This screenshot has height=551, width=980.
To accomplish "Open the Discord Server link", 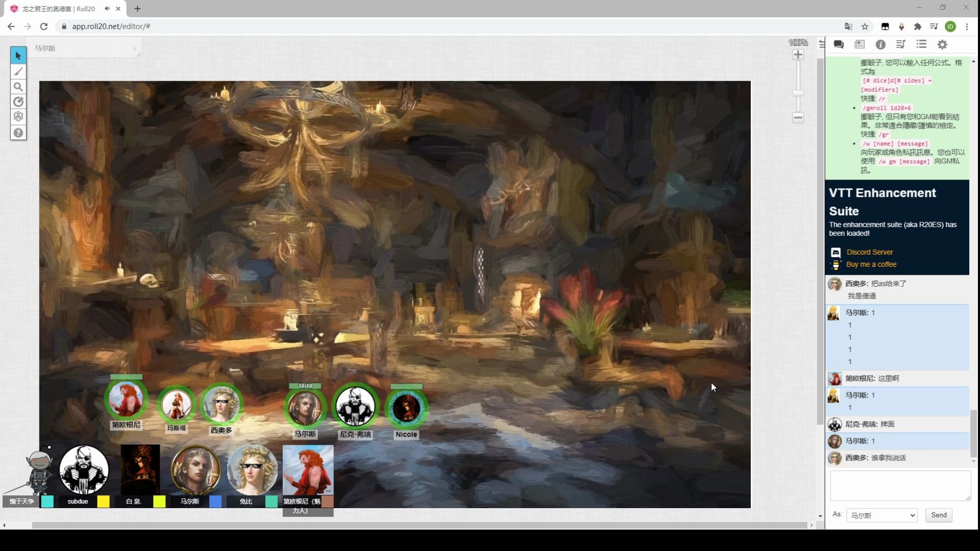I will (869, 252).
